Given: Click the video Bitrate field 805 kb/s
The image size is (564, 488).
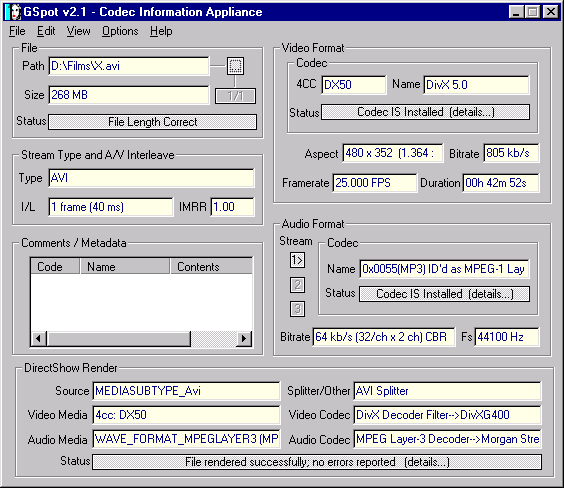Looking at the screenshot, I should (x=511, y=153).
